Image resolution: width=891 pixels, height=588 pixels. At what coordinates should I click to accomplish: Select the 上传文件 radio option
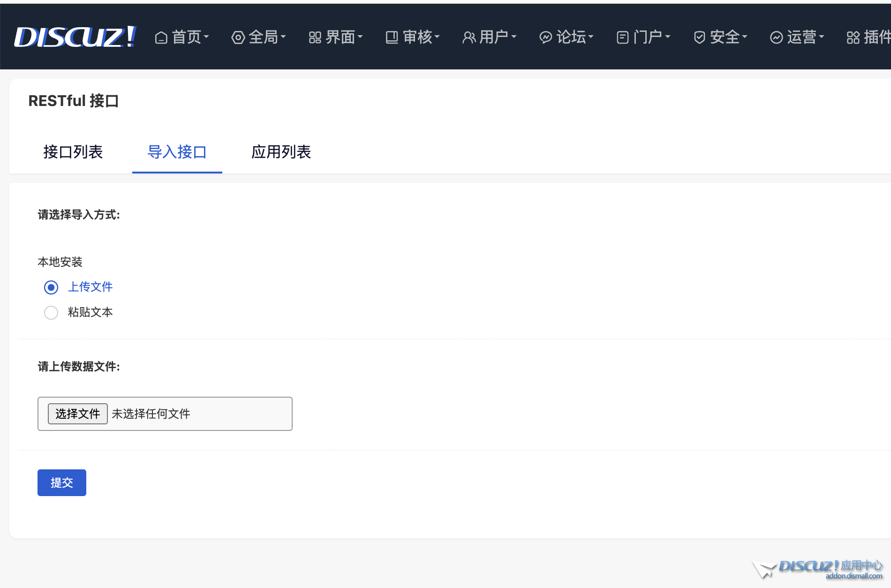51,287
